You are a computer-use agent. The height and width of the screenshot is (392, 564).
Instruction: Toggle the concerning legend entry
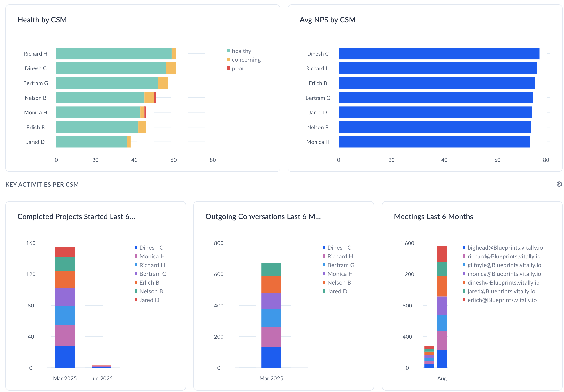246,60
